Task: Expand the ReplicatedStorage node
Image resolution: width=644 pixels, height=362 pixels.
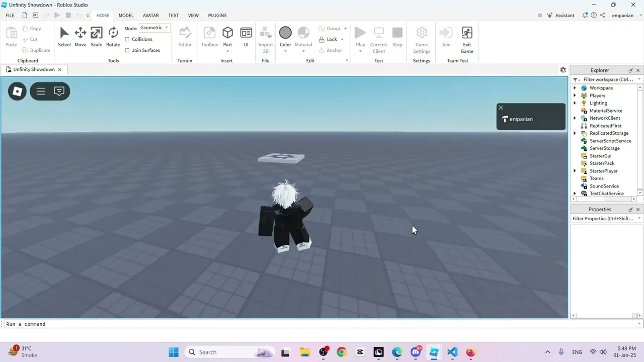Action: click(575, 133)
